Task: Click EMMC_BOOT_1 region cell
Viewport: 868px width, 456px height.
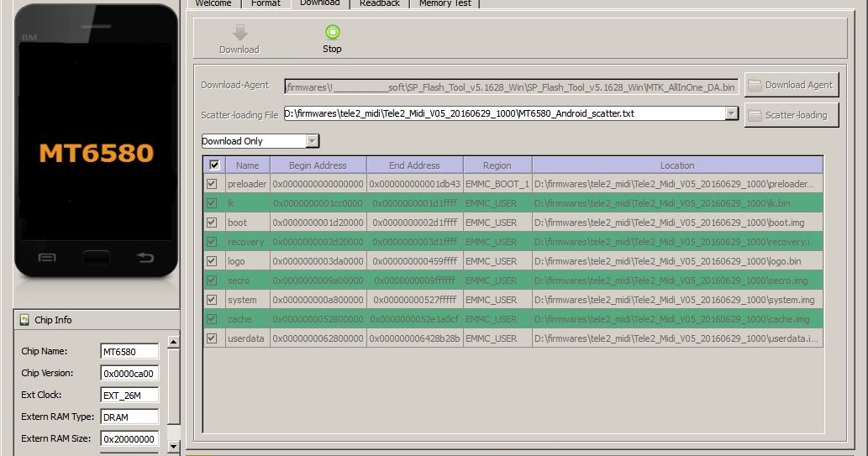Action: 497,184
